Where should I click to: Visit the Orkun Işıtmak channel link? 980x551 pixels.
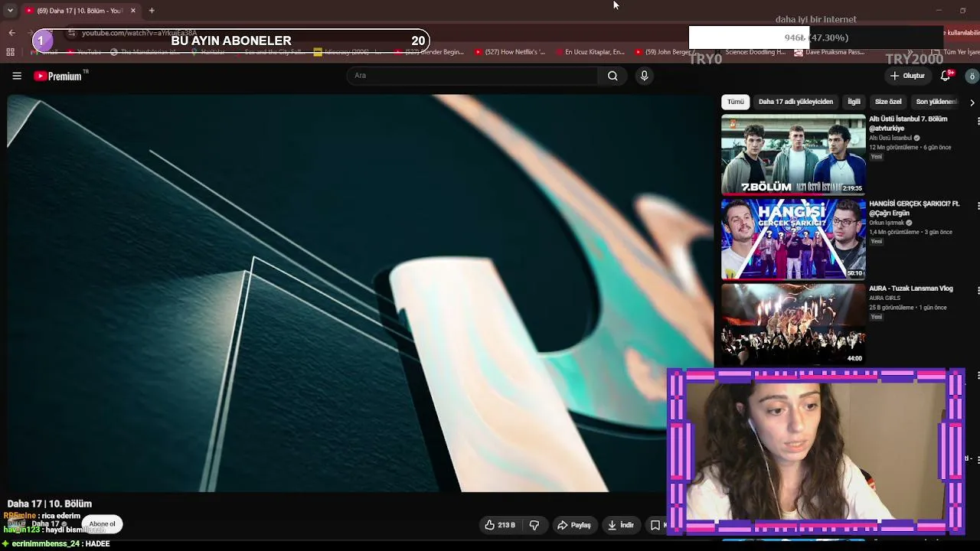click(887, 223)
